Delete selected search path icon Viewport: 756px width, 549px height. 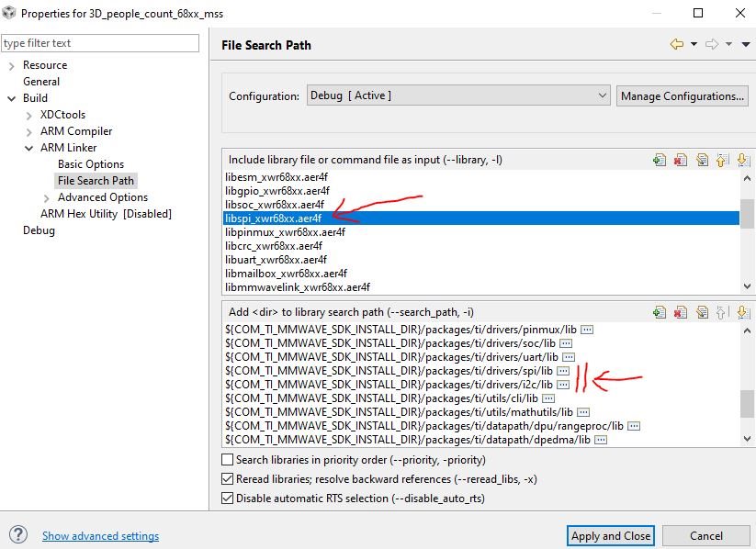pyautogui.click(x=681, y=312)
